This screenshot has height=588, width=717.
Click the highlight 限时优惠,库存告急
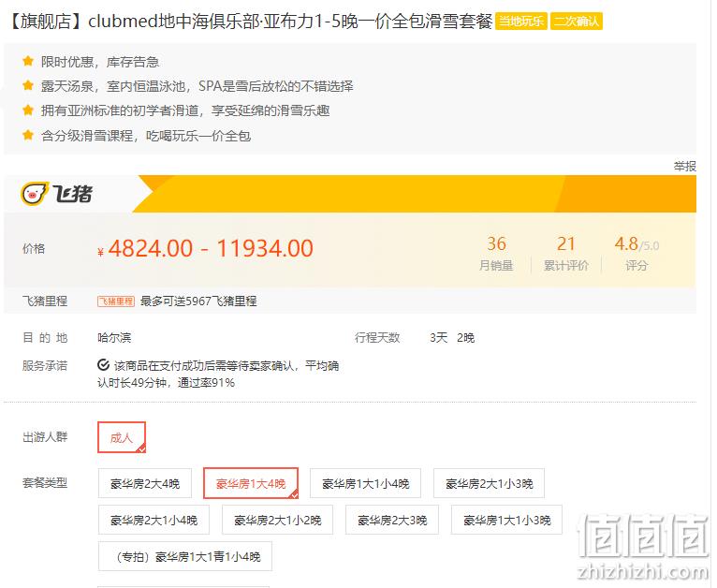pos(100,62)
